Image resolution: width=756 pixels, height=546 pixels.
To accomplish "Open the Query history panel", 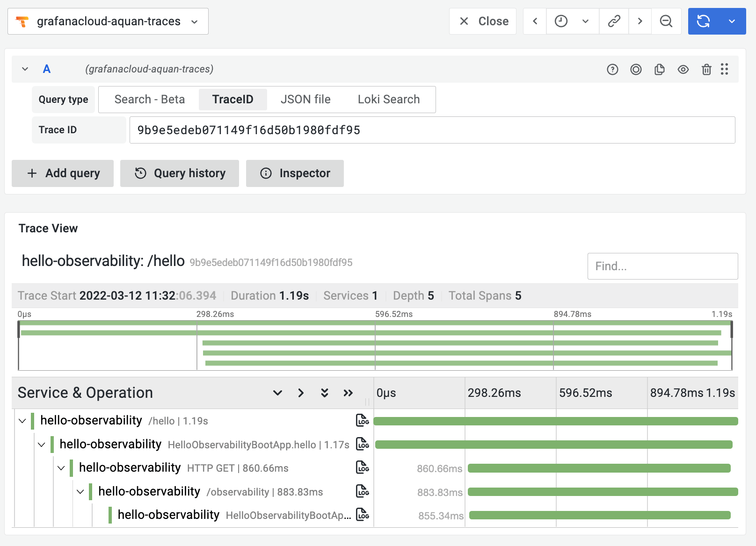I will [x=179, y=173].
